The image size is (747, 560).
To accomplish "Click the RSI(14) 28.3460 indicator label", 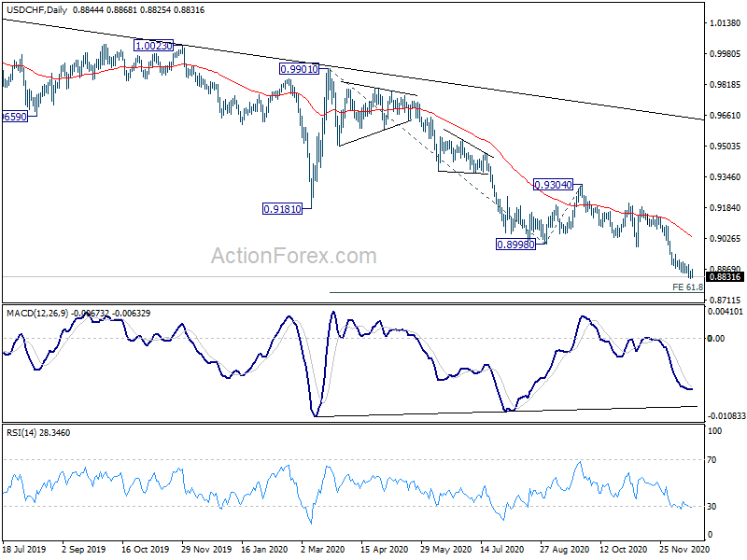I will click(38, 432).
